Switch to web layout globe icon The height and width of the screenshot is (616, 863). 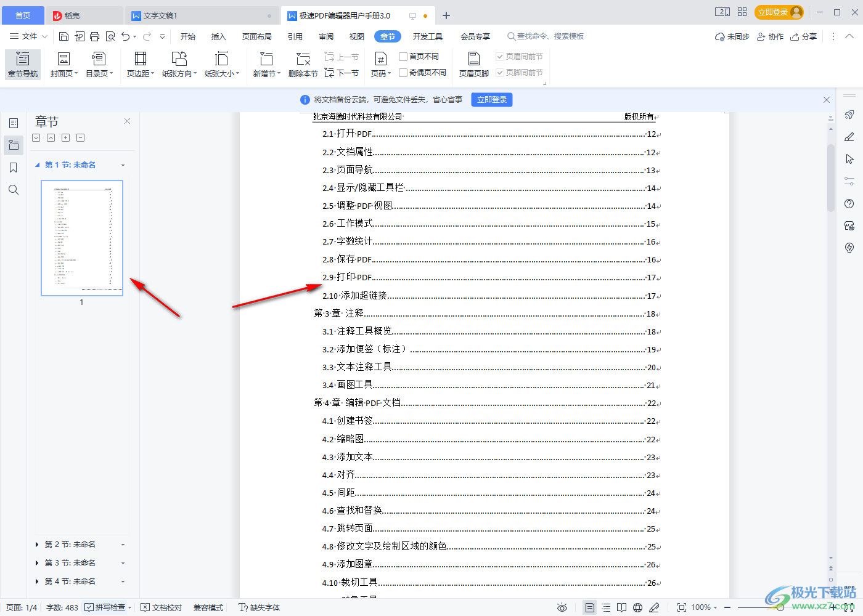pos(638,607)
